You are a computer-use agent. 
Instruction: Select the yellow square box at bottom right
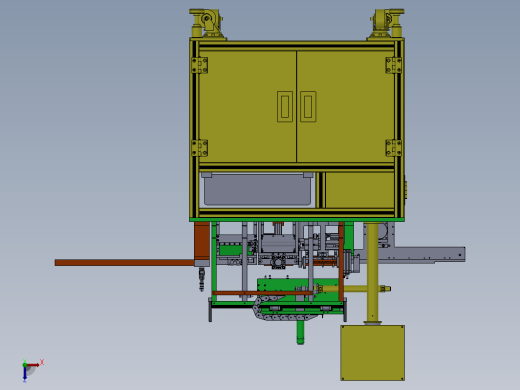coord(373,353)
